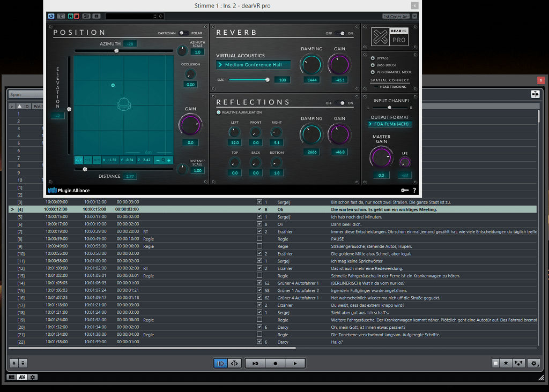Click the Occlusion knob
Viewport: 549px width, 392px height.
point(190,74)
